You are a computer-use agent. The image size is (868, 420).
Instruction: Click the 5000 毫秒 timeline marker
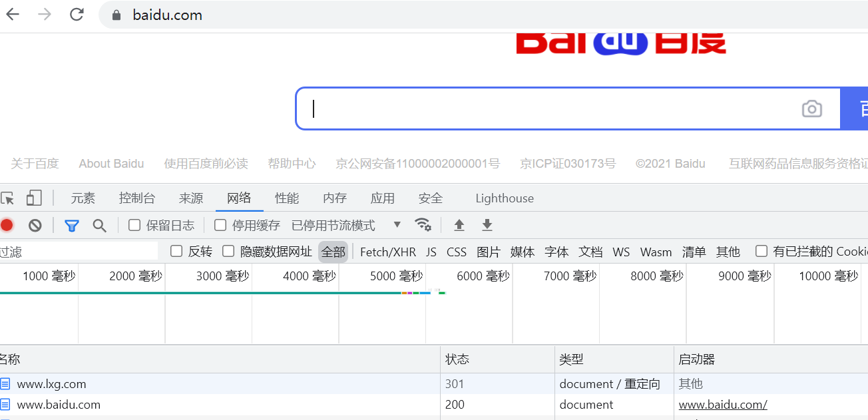(397, 276)
